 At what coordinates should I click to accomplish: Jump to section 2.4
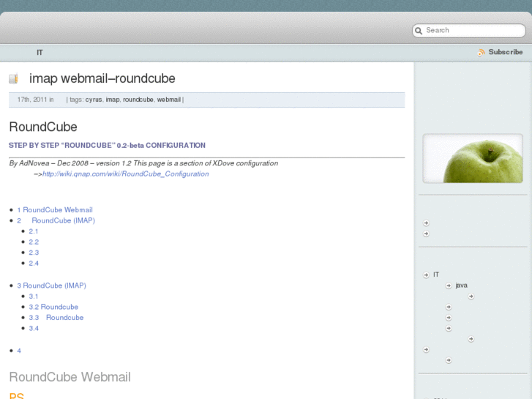pyautogui.click(x=34, y=263)
